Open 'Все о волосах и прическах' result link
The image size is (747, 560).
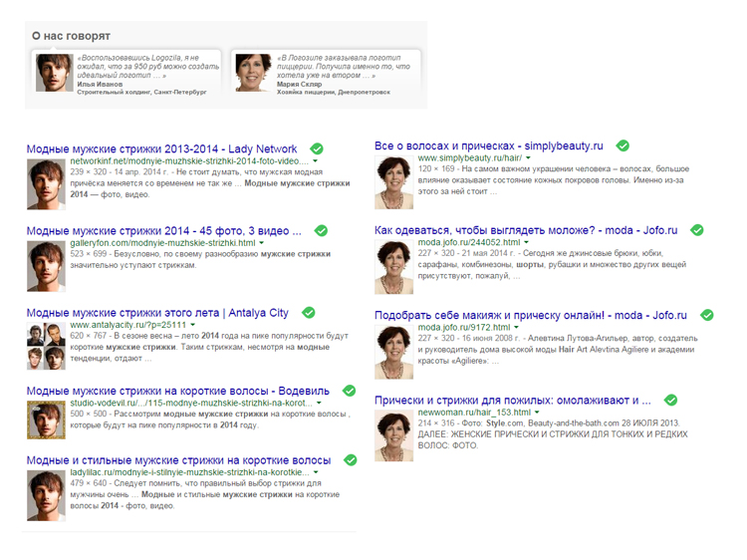pyautogui.click(x=491, y=146)
